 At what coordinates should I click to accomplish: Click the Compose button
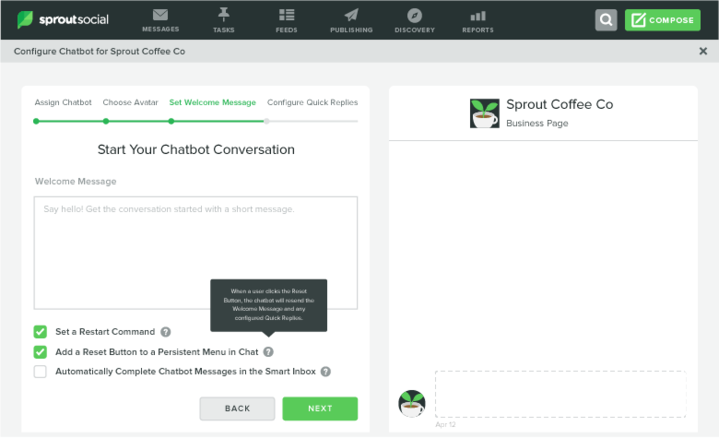pyautogui.click(x=663, y=20)
